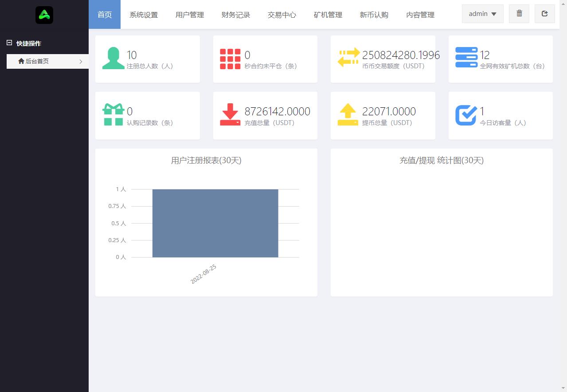567x392 pixels.
Task: Click the 10 registered users value
Action: 132,55
